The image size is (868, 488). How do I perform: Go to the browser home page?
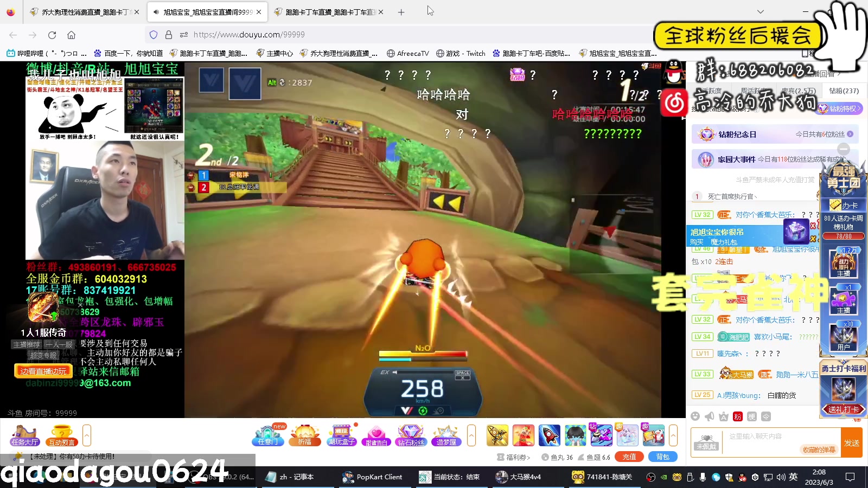(x=71, y=35)
